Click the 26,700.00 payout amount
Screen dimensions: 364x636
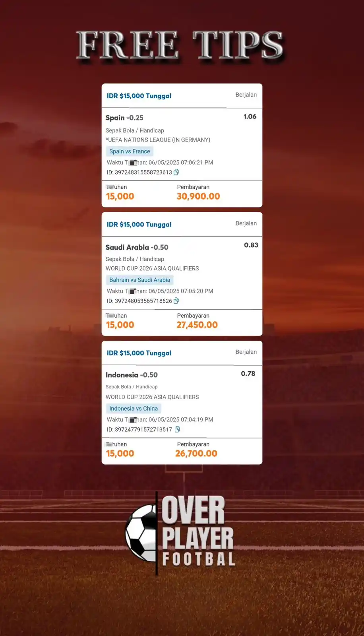point(196,454)
